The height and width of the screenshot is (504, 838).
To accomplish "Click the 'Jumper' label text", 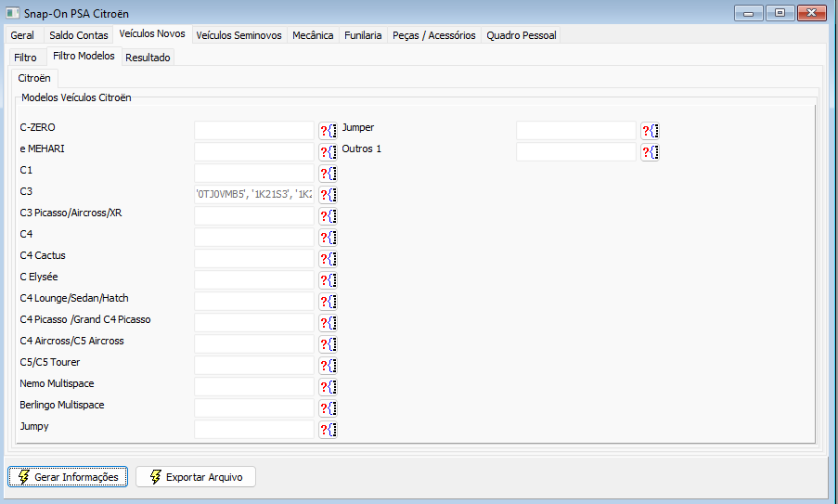I will 358,128.
